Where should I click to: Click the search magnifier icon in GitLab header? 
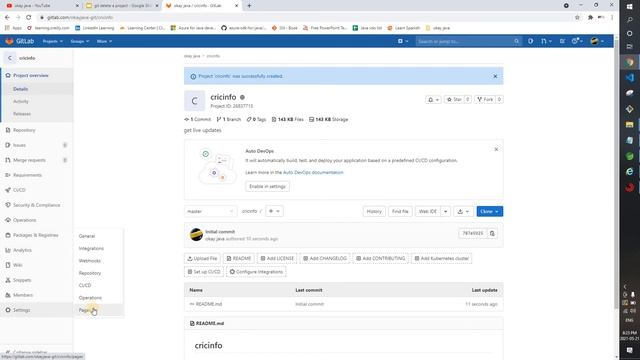516,41
